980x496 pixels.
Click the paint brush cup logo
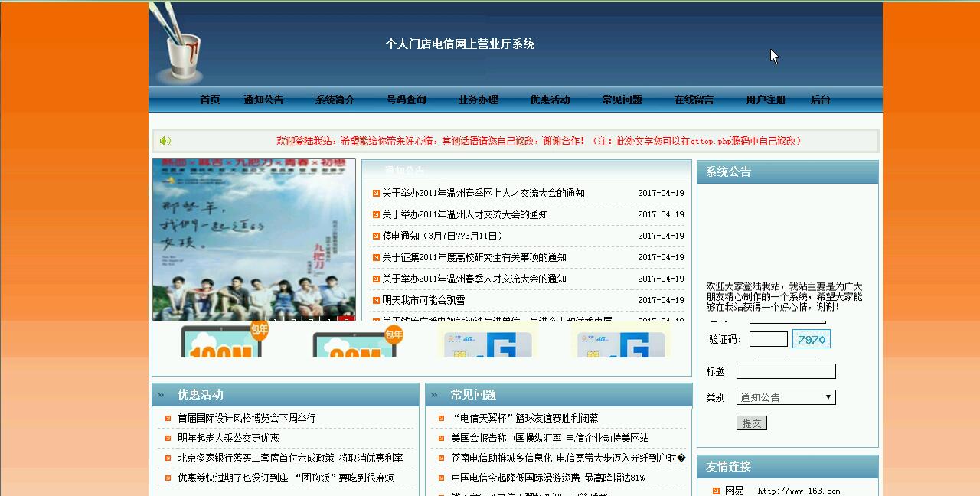[179, 44]
